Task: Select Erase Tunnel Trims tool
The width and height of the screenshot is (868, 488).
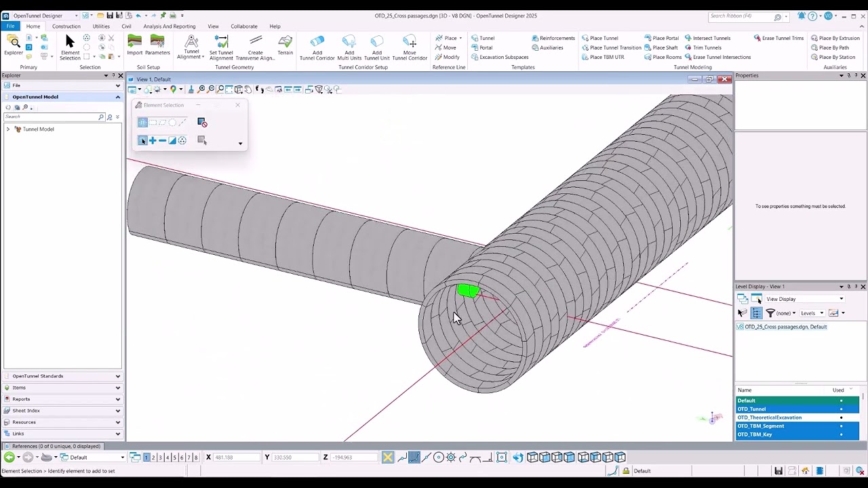Action: (778, 38)
